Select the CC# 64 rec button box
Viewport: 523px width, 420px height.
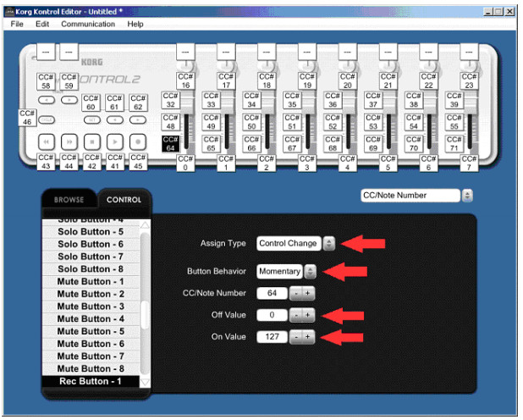point(170,144)
